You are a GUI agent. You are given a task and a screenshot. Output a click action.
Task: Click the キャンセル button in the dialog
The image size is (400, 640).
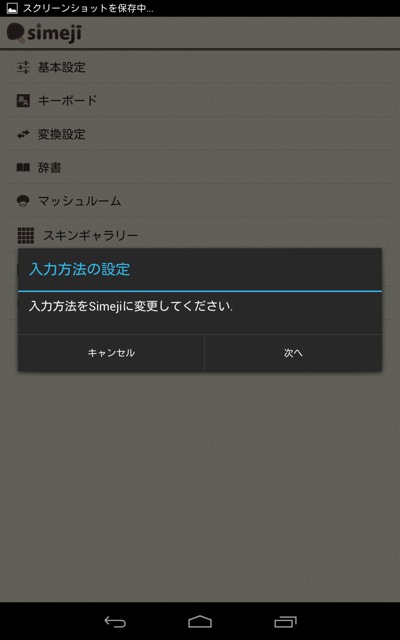click(x=111, y=353)
